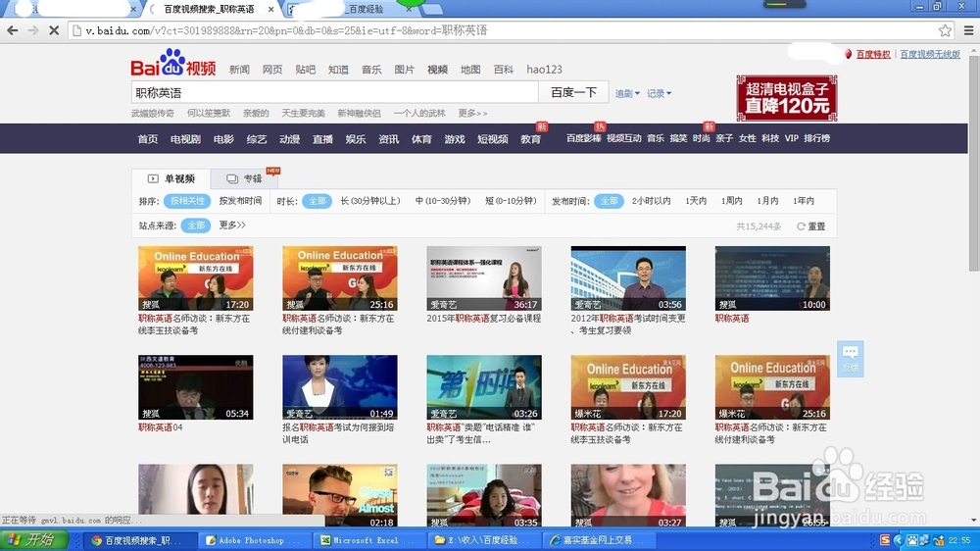Filter duration 中(10-30分钟)
The height and width of the screenshot is (551, 980).
point(443,201)
